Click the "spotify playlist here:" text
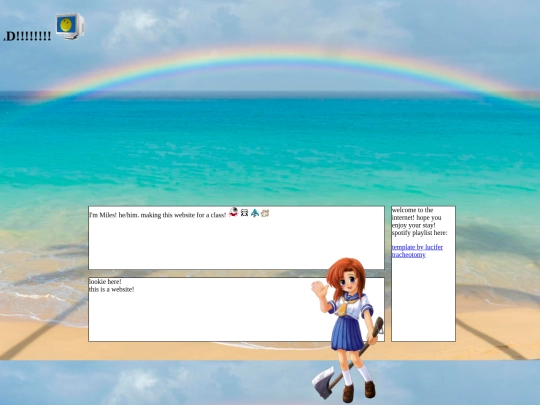 pyautogui.click(x=419, y=233)
